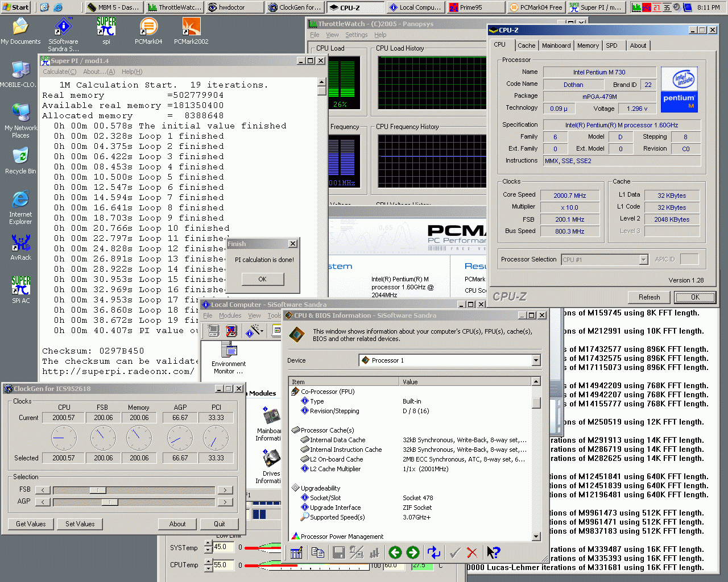
Task: Open the AvRack desktop icon
Action: click(20, 247)
